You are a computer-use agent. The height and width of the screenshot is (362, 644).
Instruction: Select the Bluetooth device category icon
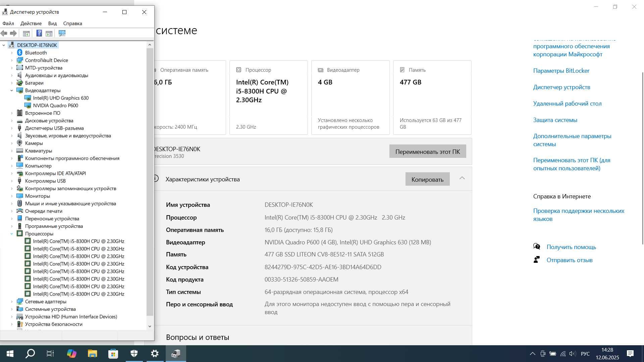coord(19,53)
